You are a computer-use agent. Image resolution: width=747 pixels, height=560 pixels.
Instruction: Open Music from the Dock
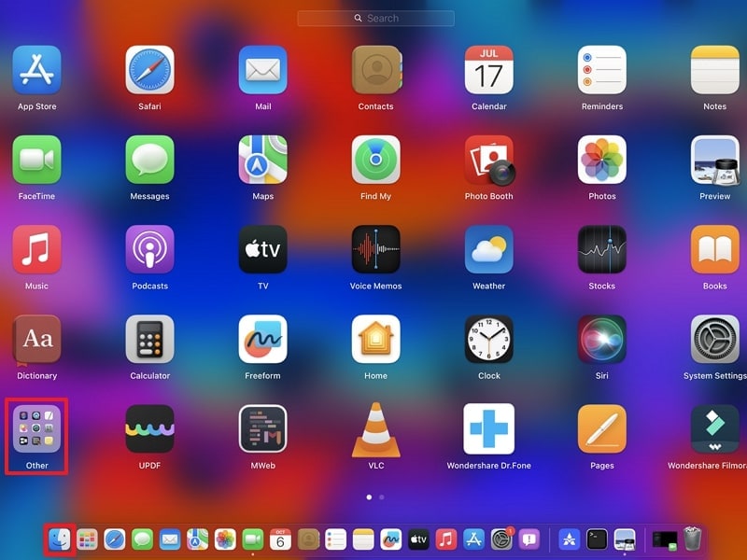click(x=446, y=539)
